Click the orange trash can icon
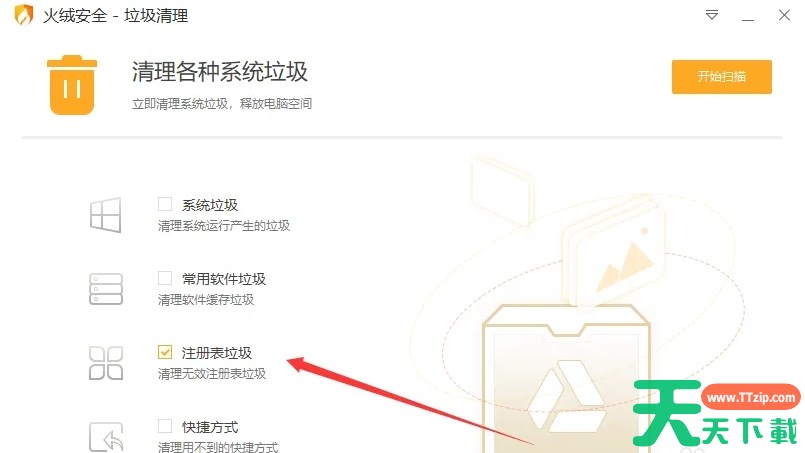 (x=72, y=85)
